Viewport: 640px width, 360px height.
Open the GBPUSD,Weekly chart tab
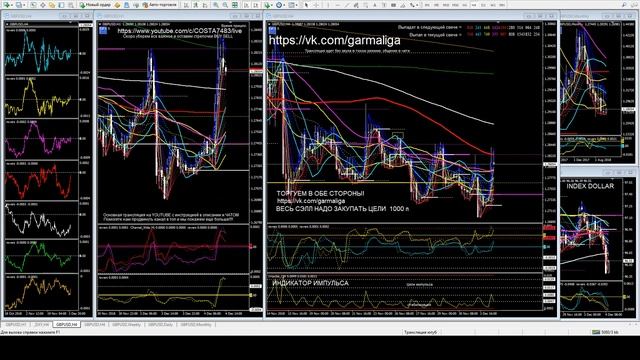click(126, 324)
